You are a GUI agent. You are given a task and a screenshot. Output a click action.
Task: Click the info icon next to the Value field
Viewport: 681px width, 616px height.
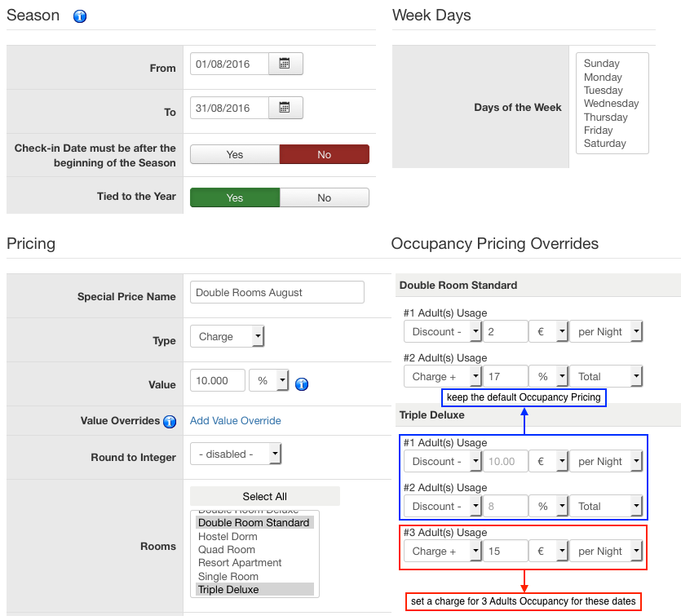[x=302, y=384]
